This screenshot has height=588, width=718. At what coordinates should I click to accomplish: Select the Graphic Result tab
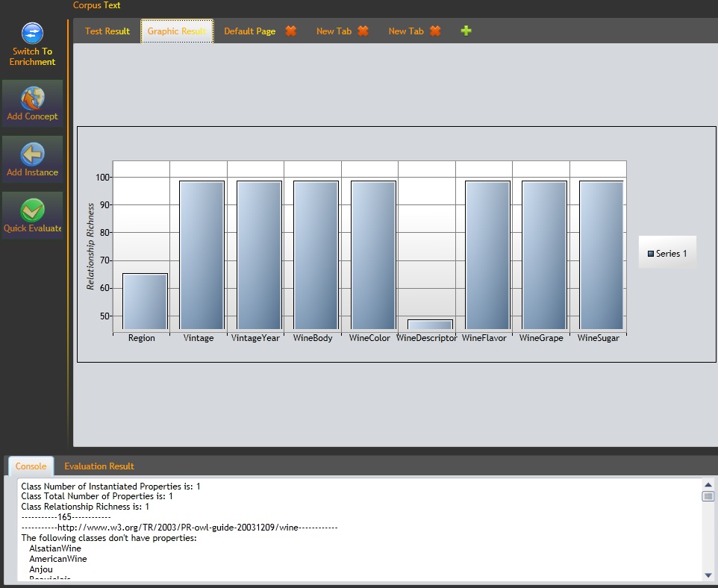(x=177, y=31)
